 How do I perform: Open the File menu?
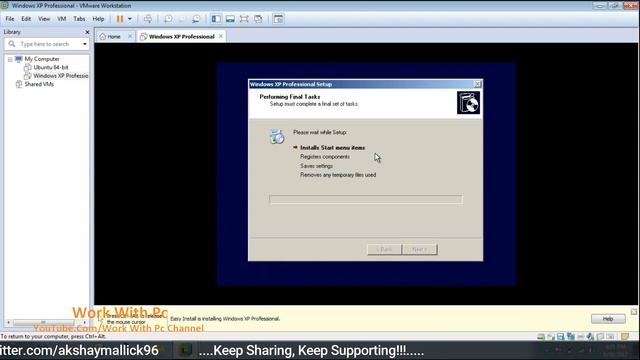[x=10, y=19]
